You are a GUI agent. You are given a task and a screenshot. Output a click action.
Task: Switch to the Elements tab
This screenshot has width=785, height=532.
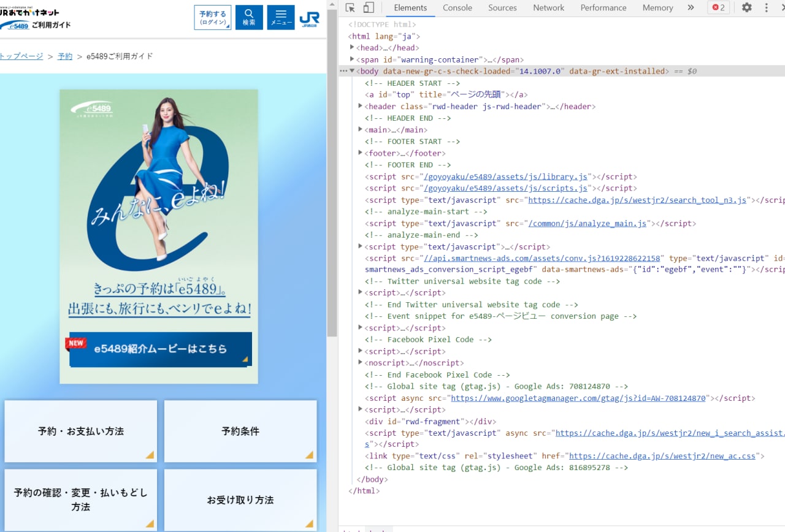click(410, 8)
